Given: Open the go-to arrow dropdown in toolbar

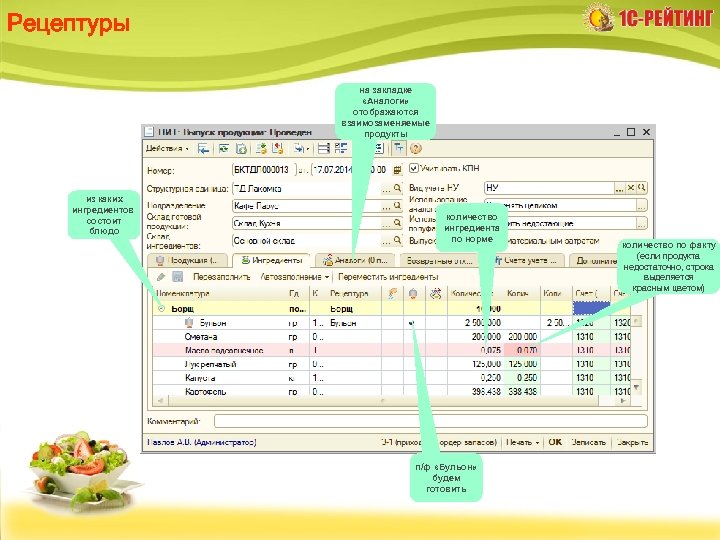Looking at the screenshot, I should pyautogui.click(x=301, y=148).
